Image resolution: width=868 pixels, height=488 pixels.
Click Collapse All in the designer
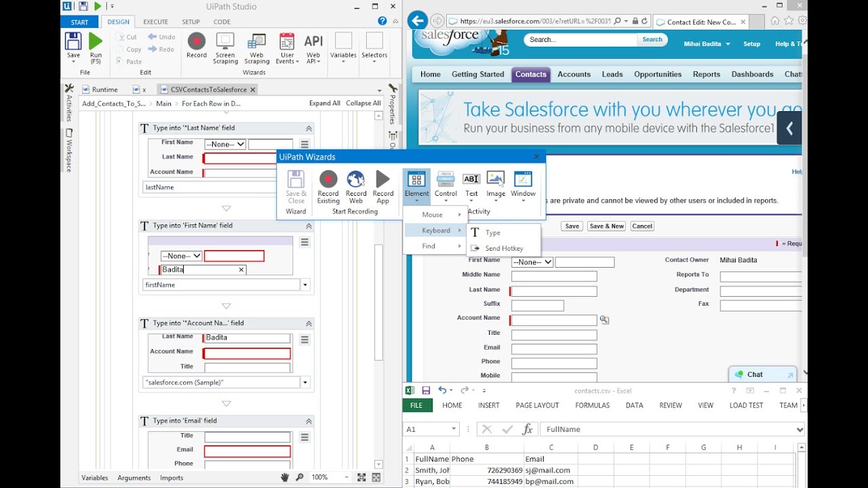(x=363, y=103)
